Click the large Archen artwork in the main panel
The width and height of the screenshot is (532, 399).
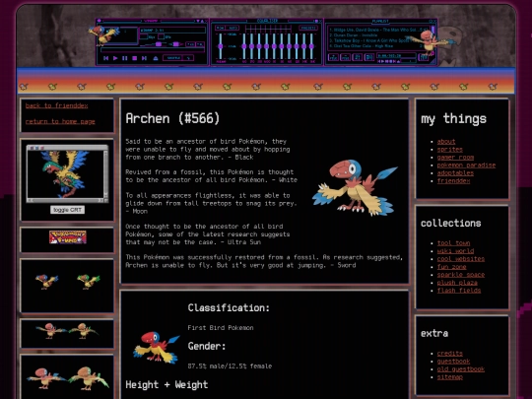tap(355, 187)
